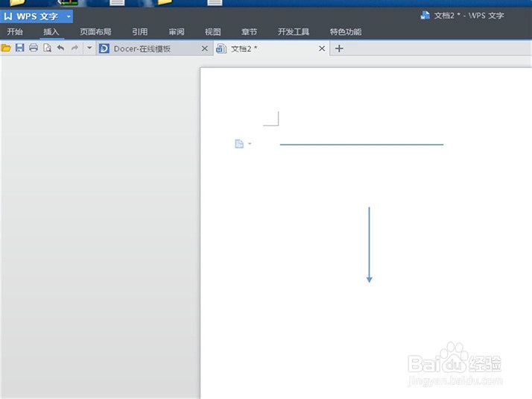The height and width of the screenshot is (399, 532).
Task: Expand the WPS 文字 menu dropdown arrow
Action: pyautogui.click(x=69, y=16)
